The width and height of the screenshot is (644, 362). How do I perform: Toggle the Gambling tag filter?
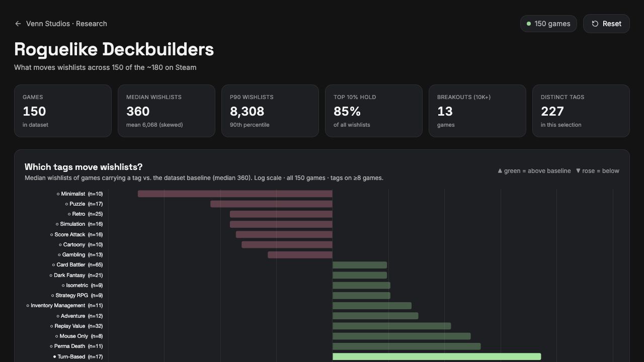click(80, 254)
